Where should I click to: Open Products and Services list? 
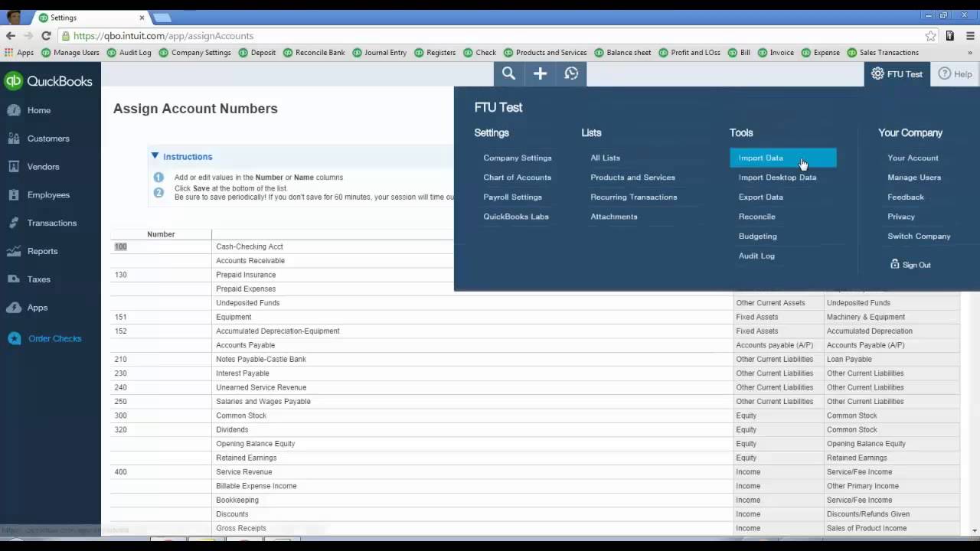click(632, 178)
